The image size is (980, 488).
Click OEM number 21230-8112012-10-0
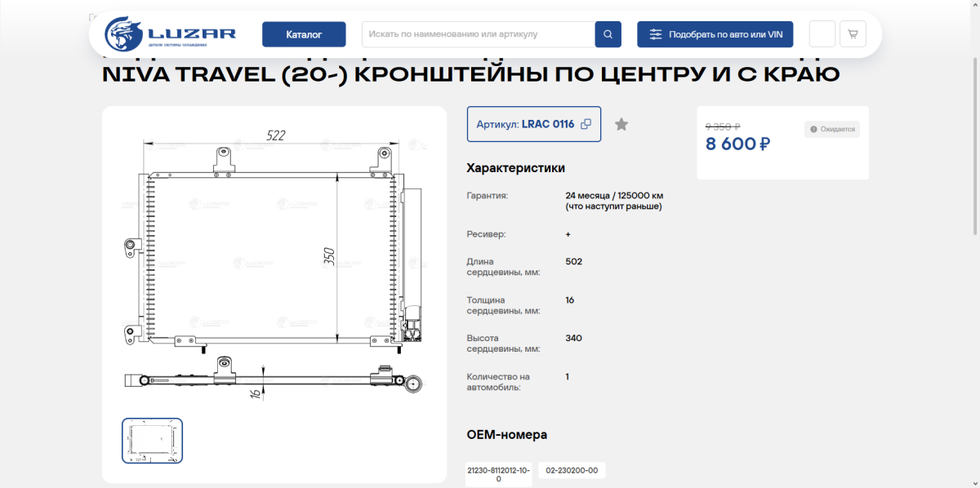[x=498, y=474]
